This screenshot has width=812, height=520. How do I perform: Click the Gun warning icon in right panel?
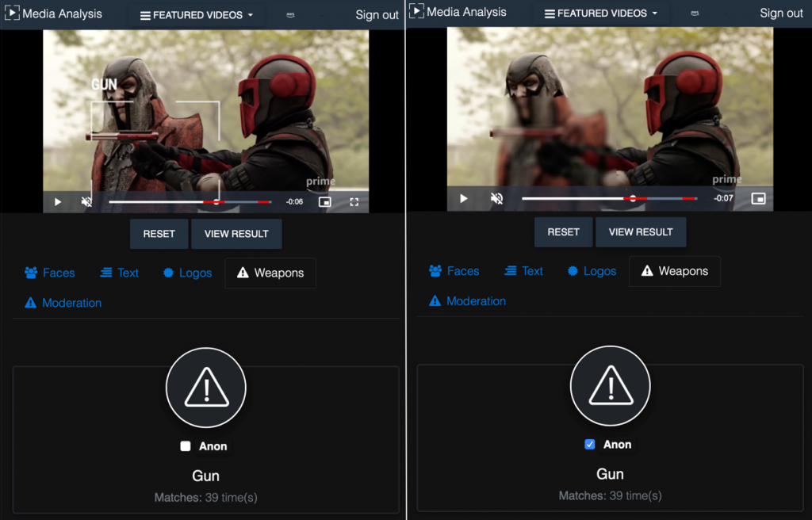point(611,386)
